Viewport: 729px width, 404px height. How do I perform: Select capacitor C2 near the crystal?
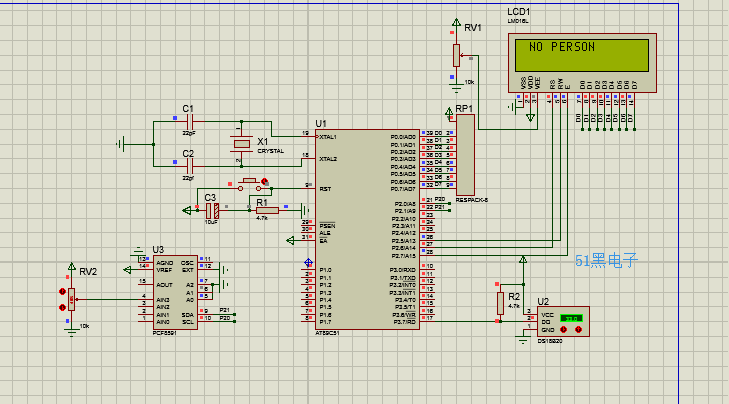click(x=189, y=166)
